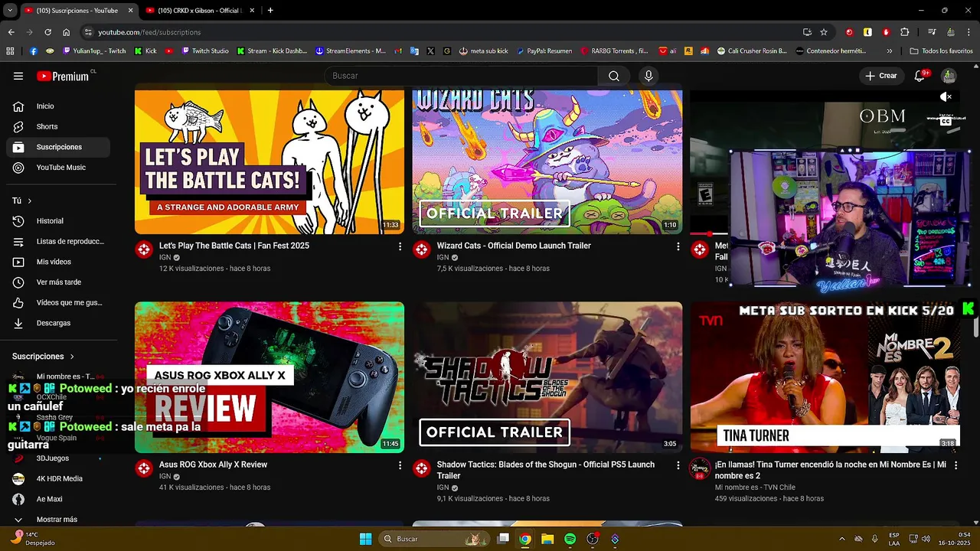Open more options for Battle Cats video

[400, 246]
